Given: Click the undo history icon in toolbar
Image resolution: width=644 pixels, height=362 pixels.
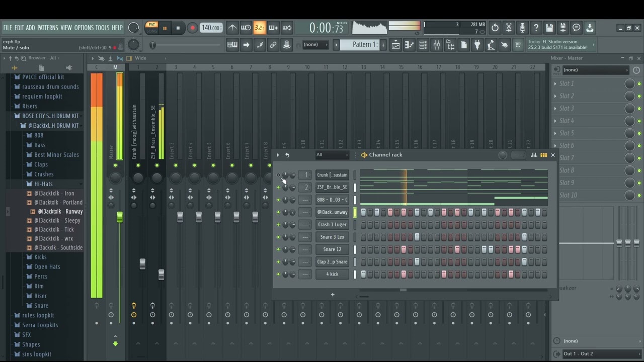Looking at the screenshot, I should pos(495,28).
